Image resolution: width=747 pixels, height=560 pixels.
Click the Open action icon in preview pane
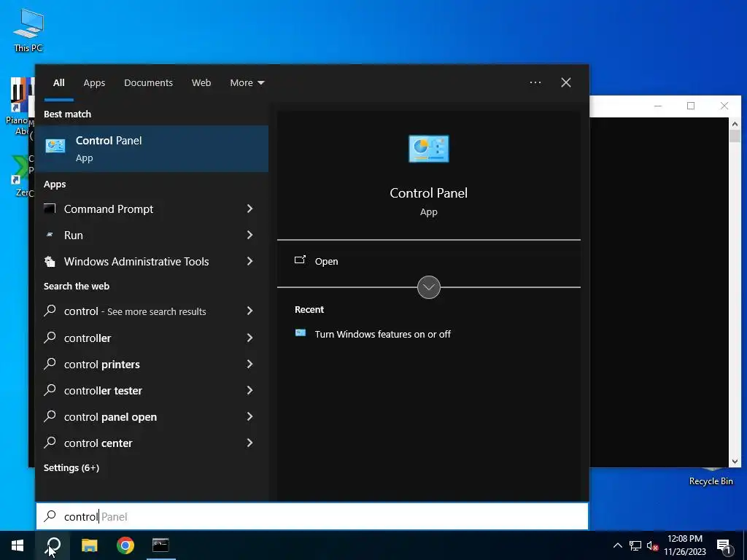[x=300, y=260]
